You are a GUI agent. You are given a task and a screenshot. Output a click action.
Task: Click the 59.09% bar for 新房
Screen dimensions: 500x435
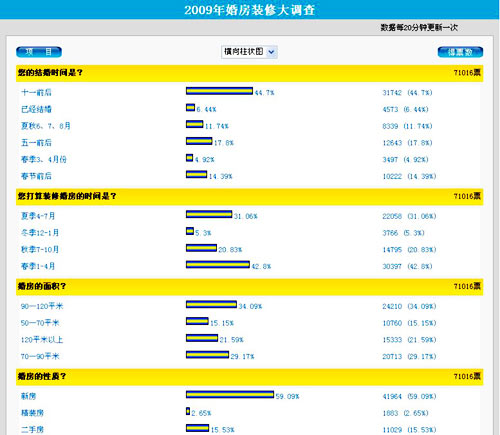pyautogui.click(x=230, y=394)
